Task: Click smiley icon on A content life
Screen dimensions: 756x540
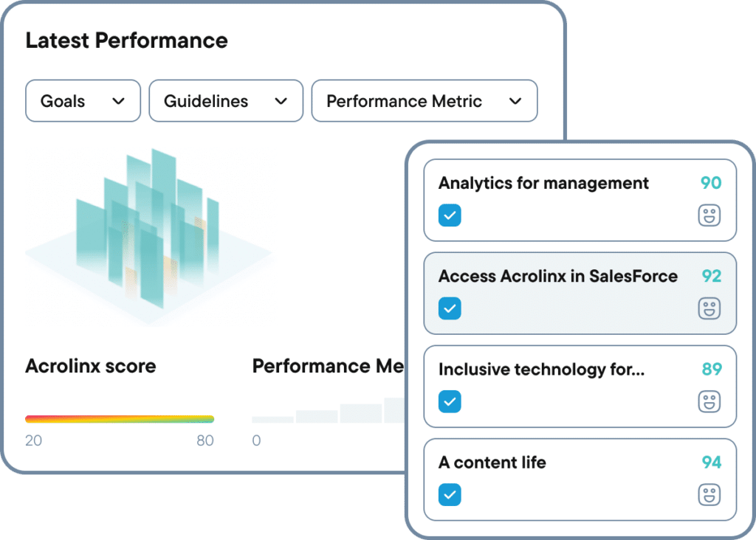Action: (709, 494)
